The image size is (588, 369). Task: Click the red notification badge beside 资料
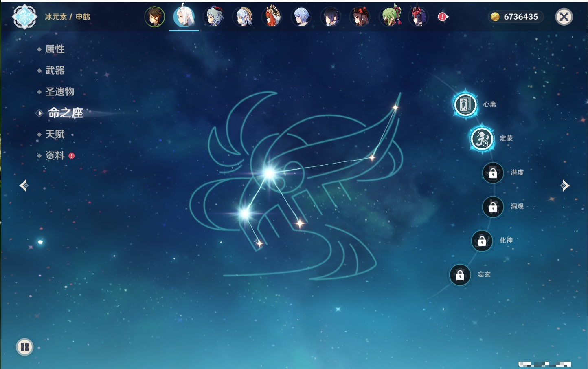pos(72,156)
